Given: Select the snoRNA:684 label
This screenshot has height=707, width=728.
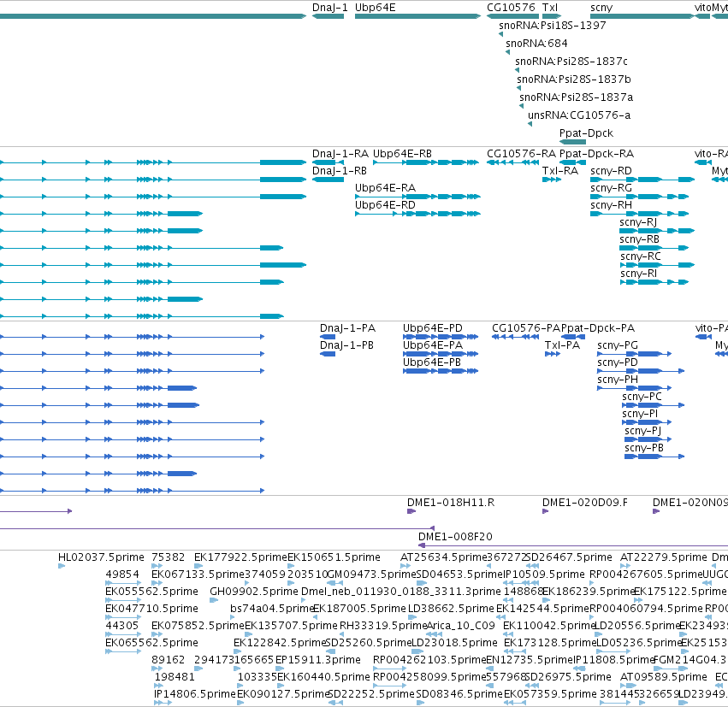Looking at the screenshot, I should click(x=536, y=44).
